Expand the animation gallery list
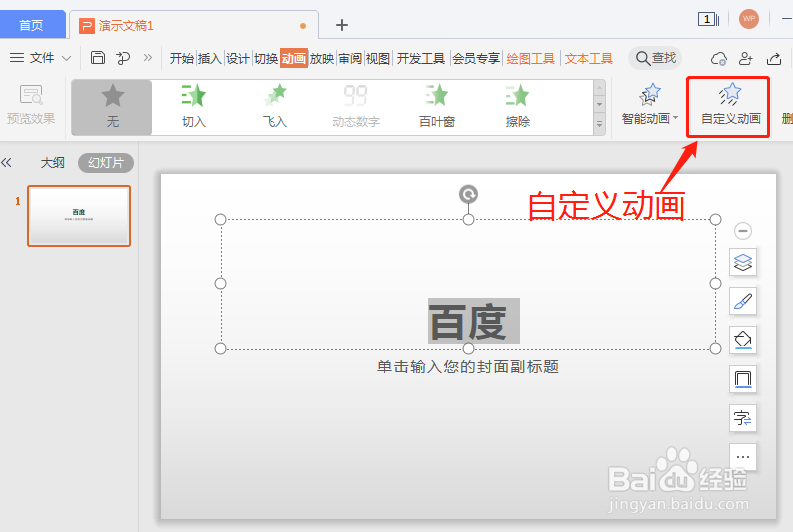This screenshot has height=532, width=793. click(x=599, y=124)
